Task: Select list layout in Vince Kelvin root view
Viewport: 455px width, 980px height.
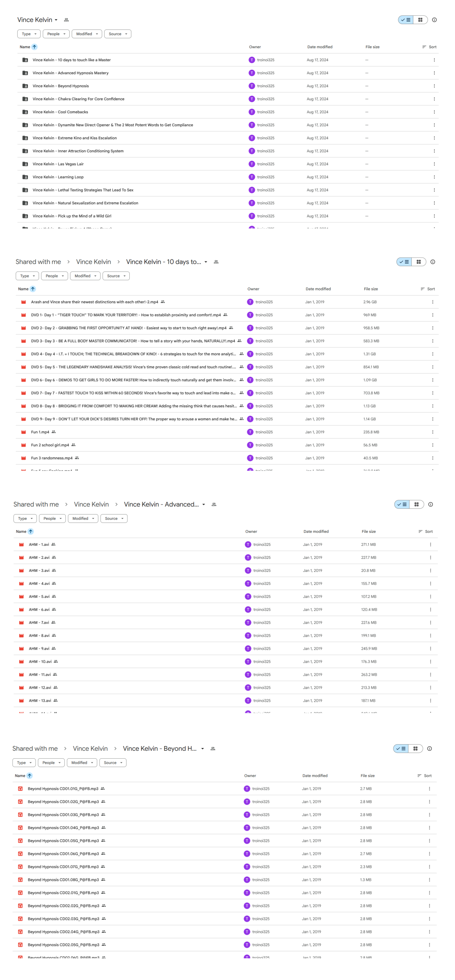Action: click(x=406, y=20)
